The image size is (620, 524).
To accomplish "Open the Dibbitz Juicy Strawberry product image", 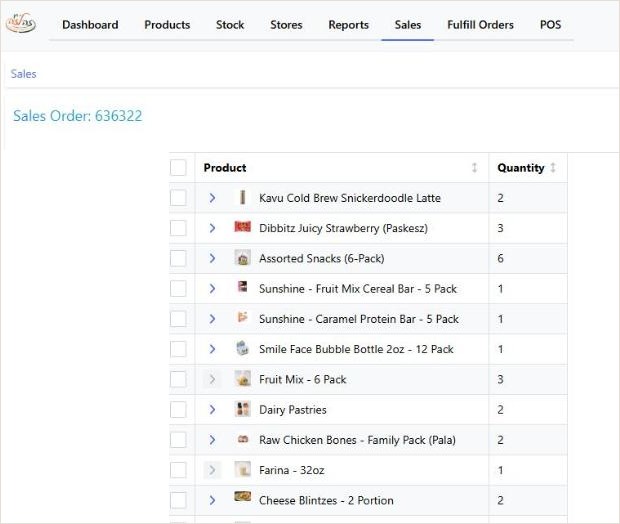I will (242, 227).
